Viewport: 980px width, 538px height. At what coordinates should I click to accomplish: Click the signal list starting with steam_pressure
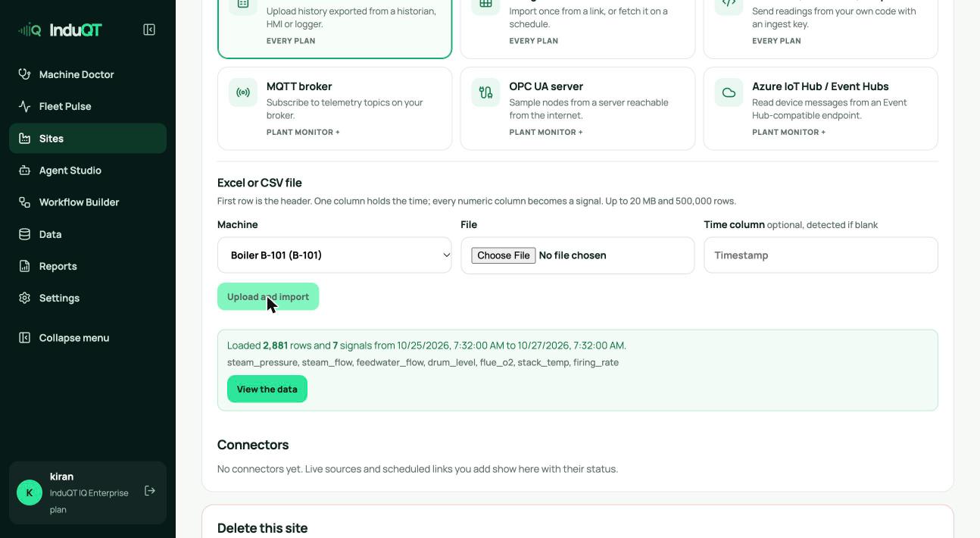click(423, 362)
